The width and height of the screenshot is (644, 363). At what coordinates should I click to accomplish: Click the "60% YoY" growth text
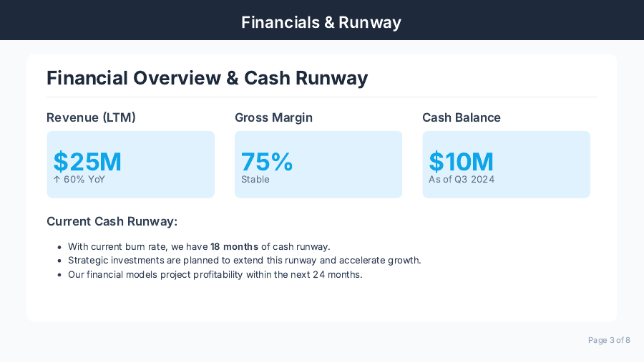84,180
